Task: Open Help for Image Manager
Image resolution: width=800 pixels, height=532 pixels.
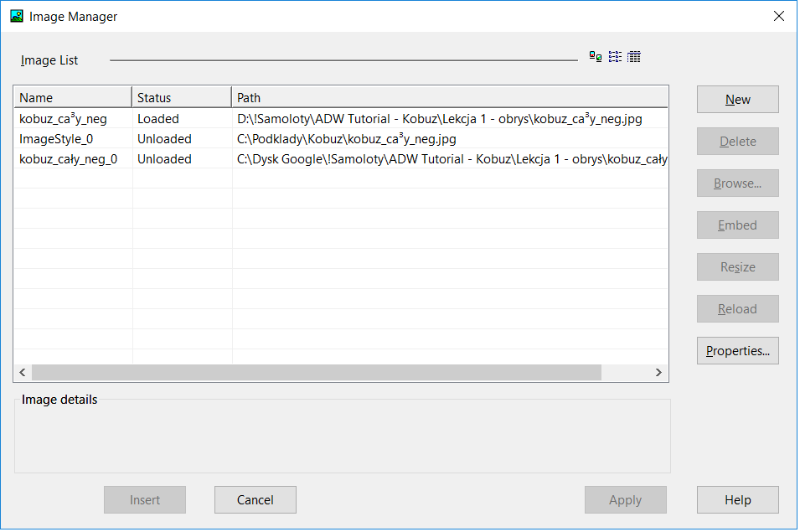Action: click(x=737, y=500)
